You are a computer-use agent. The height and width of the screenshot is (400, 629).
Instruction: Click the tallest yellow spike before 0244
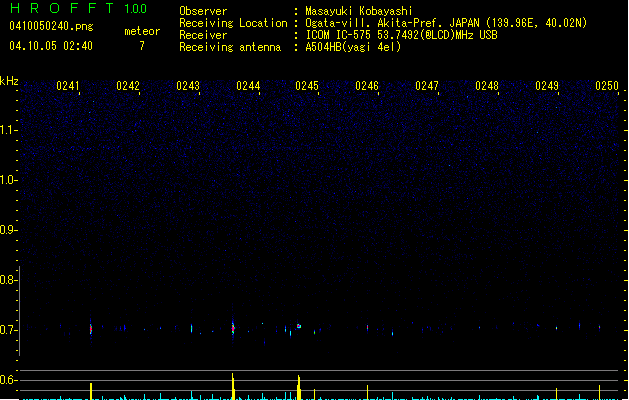tap(233, 386)
